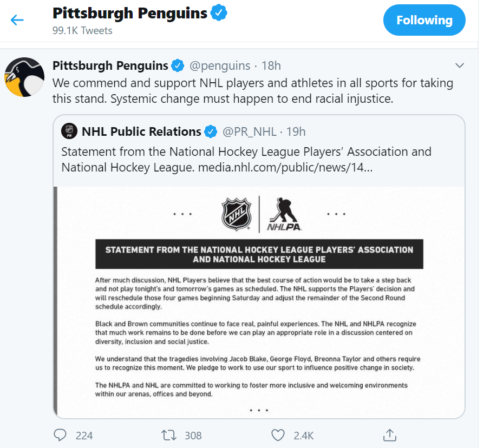Click the Pittsburgh Penguins tweet author name
This screenshot has width=490, height=448.
[x=110, y=66]
